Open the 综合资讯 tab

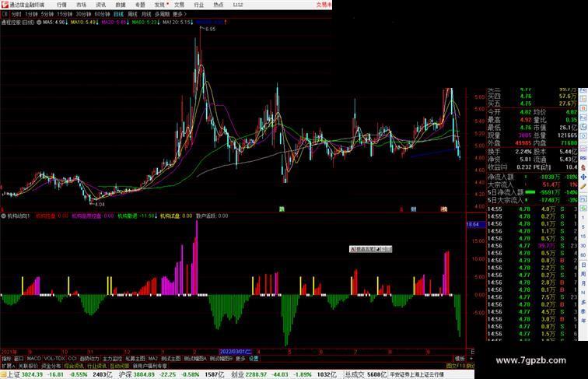(74, 366)
